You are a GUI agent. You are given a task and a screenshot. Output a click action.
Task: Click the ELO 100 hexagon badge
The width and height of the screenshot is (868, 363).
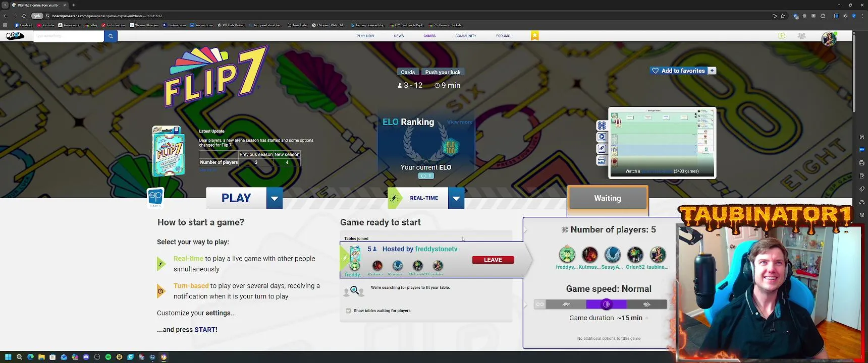pos(450,147)
